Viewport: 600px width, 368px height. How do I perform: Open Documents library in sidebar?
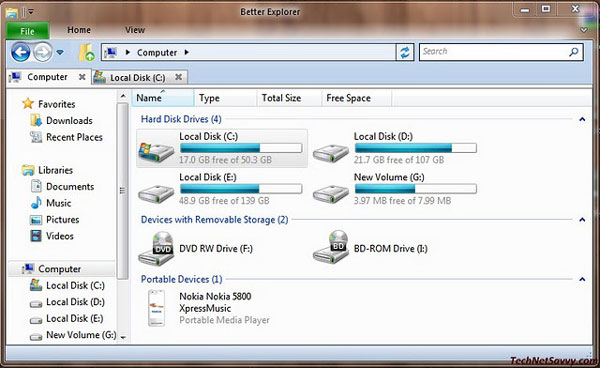pos(70,186)
